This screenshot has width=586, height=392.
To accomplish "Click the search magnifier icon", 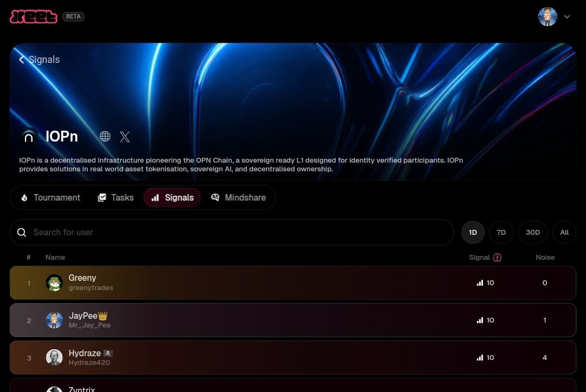I will (22, 232).
